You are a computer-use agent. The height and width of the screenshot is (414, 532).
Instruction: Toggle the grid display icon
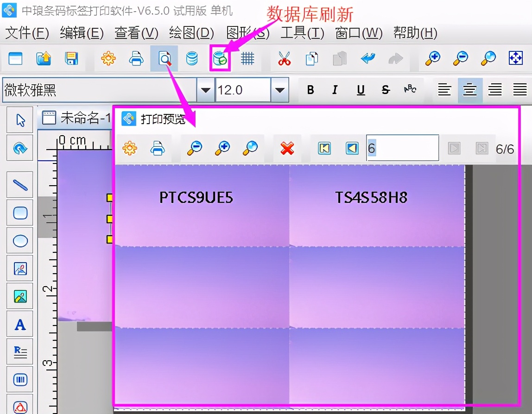tap(247, 59)
